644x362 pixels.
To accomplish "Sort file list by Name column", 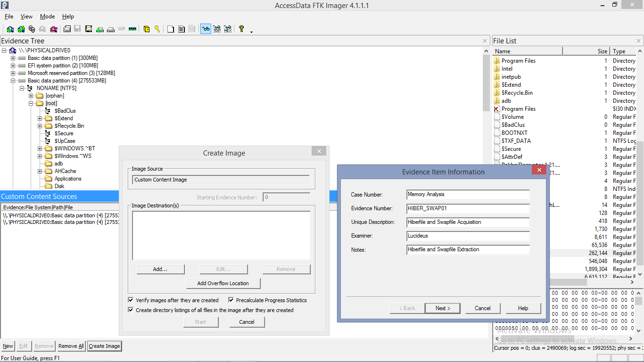I will pyautogui.click(x=528, y=51).
